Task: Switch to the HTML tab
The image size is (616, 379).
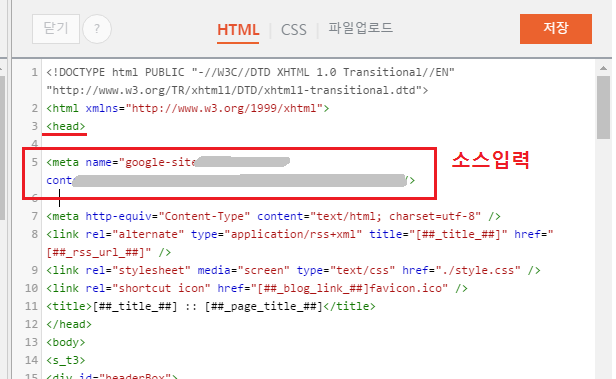Action: (x=238, y=30)
